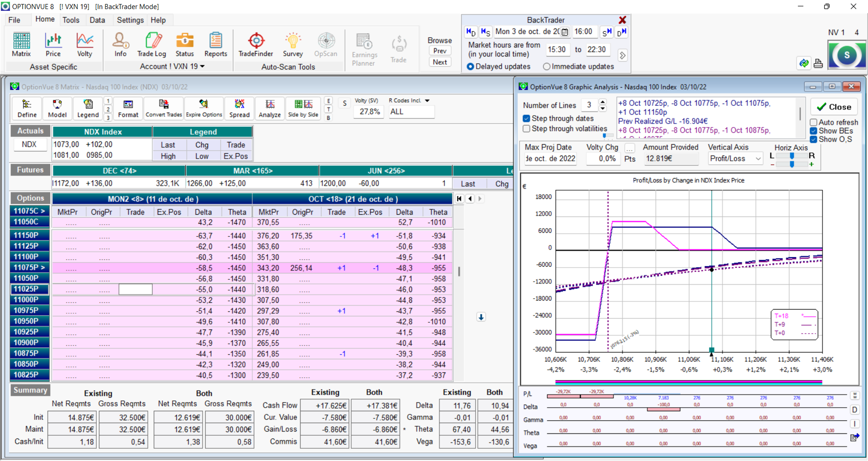Toggle Show BEs checkbox
The width and height of the screenshot is (868, 461).
814,131
